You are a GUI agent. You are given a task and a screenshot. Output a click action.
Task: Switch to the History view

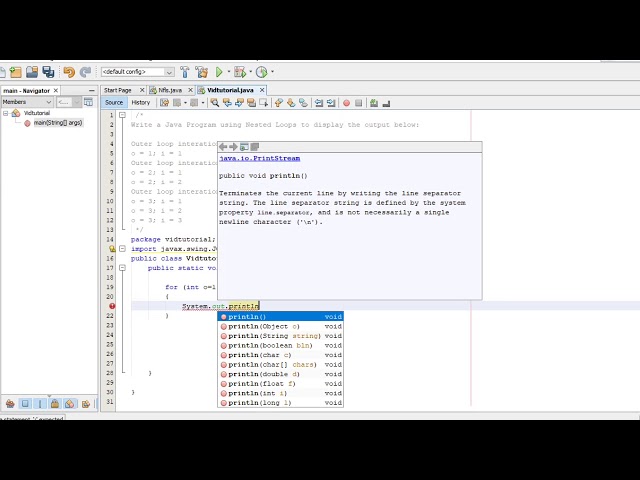tap(141, 102)
